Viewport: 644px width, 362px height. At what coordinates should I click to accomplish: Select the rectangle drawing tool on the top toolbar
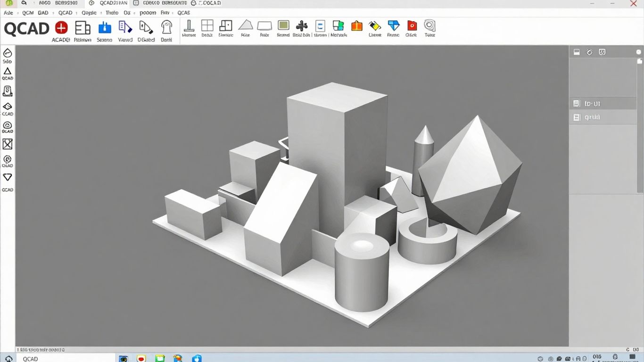[x=264, y=27]
